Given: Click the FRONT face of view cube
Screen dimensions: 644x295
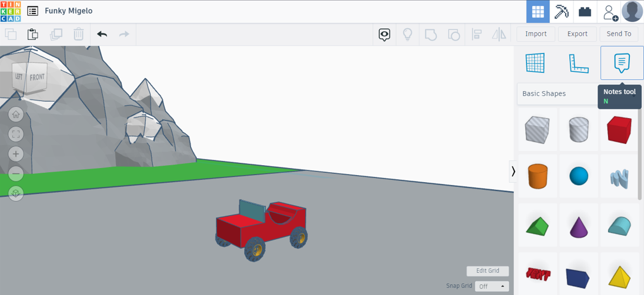Looking at the screenshot, I should (37, 77).
